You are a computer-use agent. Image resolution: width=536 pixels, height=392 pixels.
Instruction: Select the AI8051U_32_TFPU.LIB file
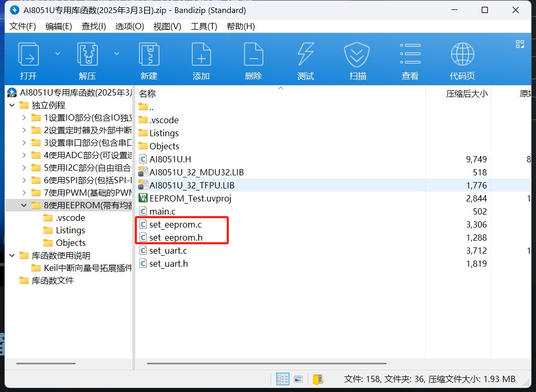(187, 185)
